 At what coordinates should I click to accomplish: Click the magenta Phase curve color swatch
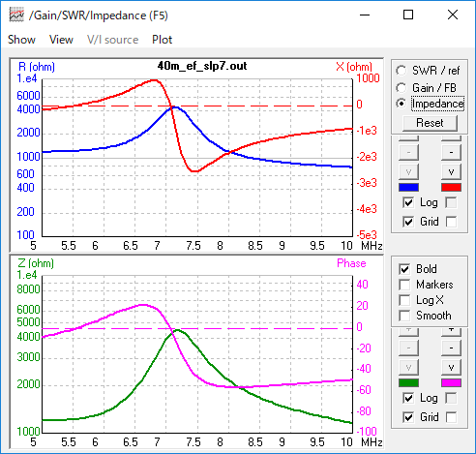pyautogui.click(x=451, y=383)
